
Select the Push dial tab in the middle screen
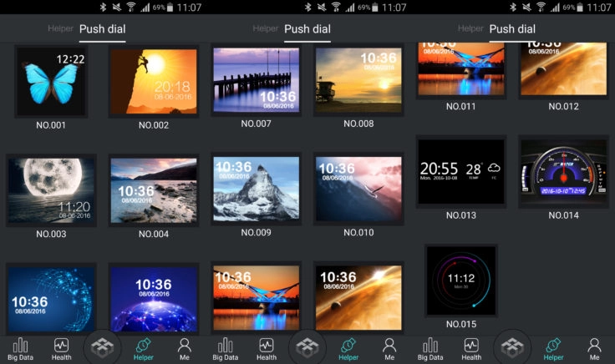click(x=307, y=29)
